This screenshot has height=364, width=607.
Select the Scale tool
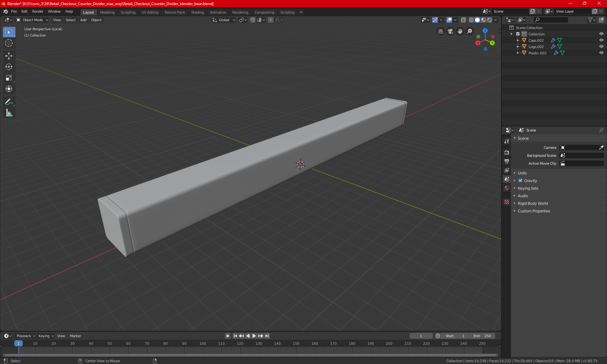coord(9,78)
